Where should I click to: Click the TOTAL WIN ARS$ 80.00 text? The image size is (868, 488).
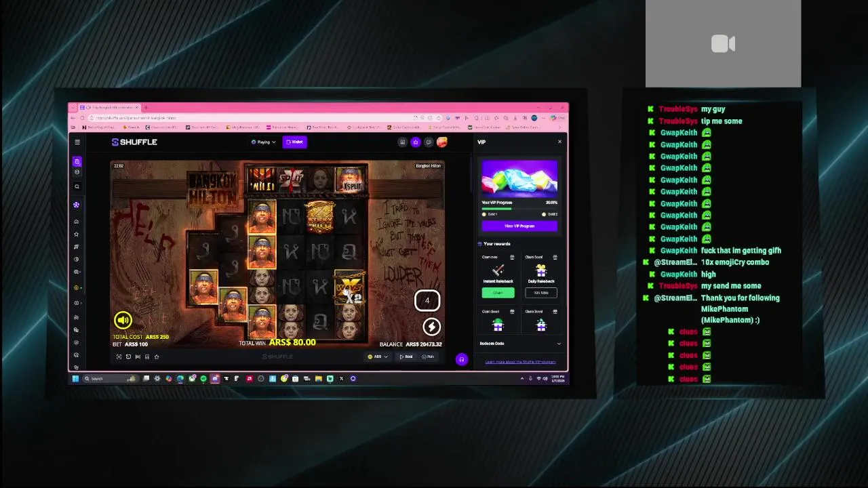click(x=277, y=343)
